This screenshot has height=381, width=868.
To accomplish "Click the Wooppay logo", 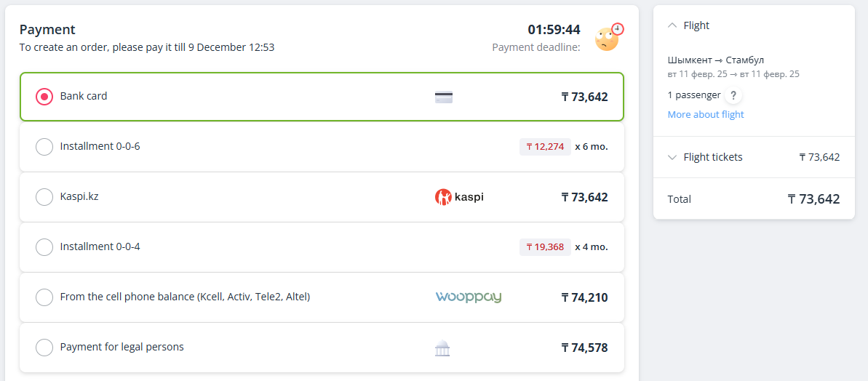I will [x=469, y=297].
